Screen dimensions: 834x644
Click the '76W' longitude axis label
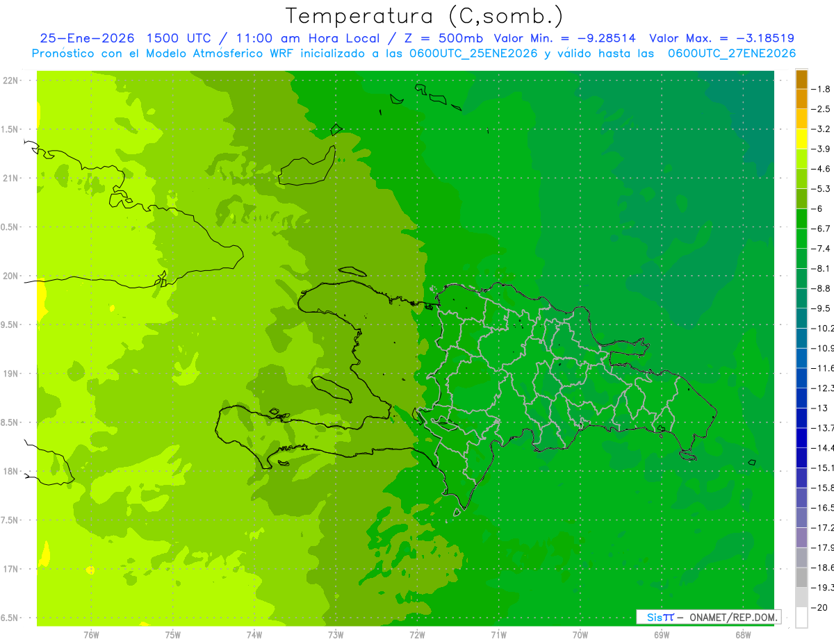tap(91, 635)
